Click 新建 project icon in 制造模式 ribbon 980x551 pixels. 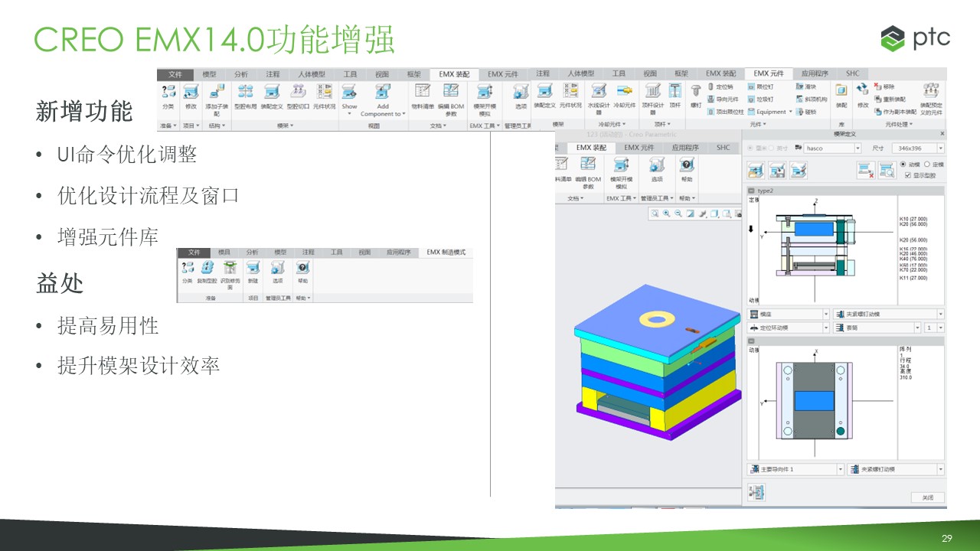pos(253,272)
